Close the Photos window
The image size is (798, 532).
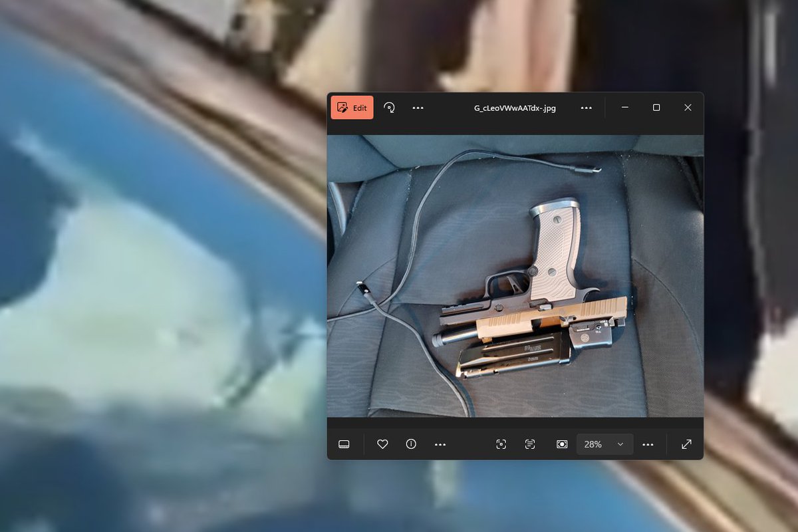tap(688, 108)
